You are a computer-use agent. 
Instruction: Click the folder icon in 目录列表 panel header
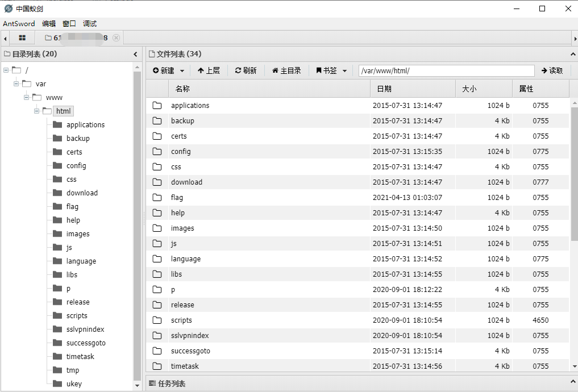pos(7,55)
